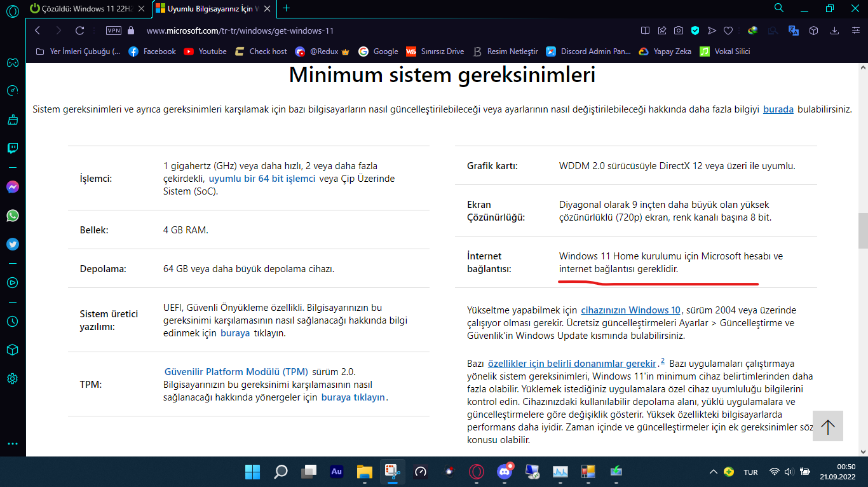Open the cube extensions icon in toolbar
The height and width of the screenshot is (487, 868).
click(813, 31)
